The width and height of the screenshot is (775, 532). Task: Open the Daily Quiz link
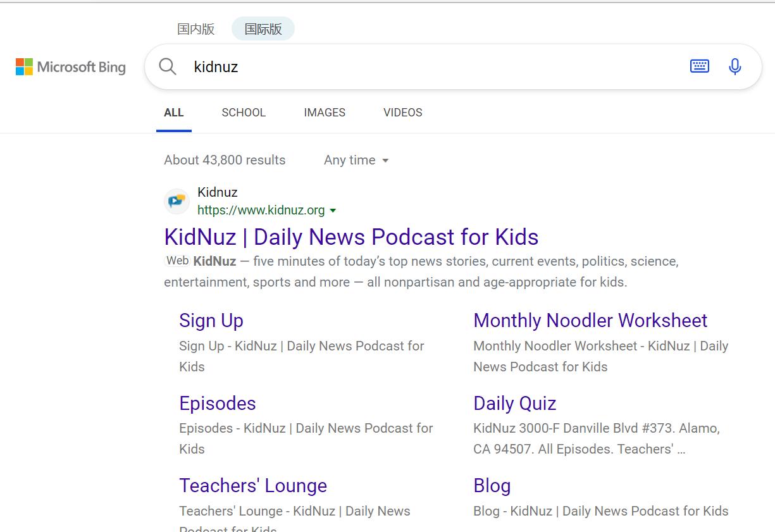point(514,404)
